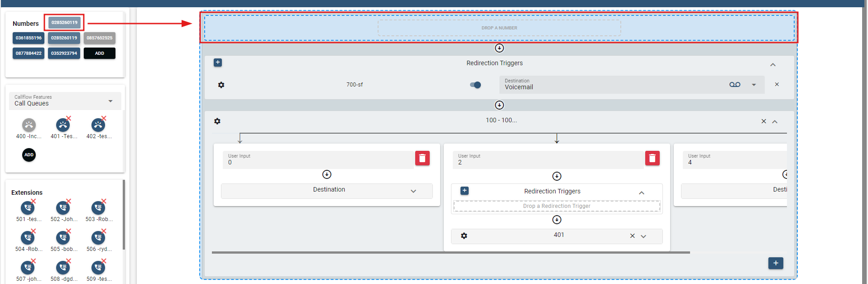Click the gear icon on the 401 block
This screenshot has width=868, height=284.
pyautogui.click(x=464, y=236)
